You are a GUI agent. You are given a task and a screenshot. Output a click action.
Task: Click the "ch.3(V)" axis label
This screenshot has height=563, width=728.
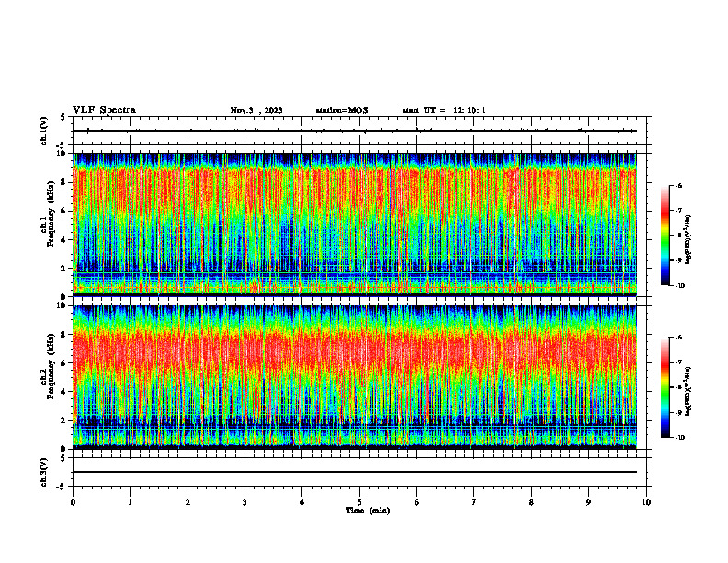coord(44,473)
